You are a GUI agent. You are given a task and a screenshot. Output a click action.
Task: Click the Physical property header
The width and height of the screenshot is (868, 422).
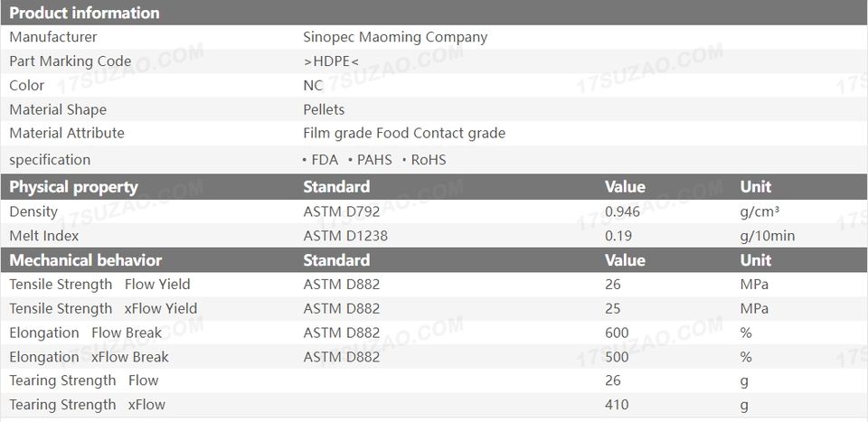tap(73, 187)
